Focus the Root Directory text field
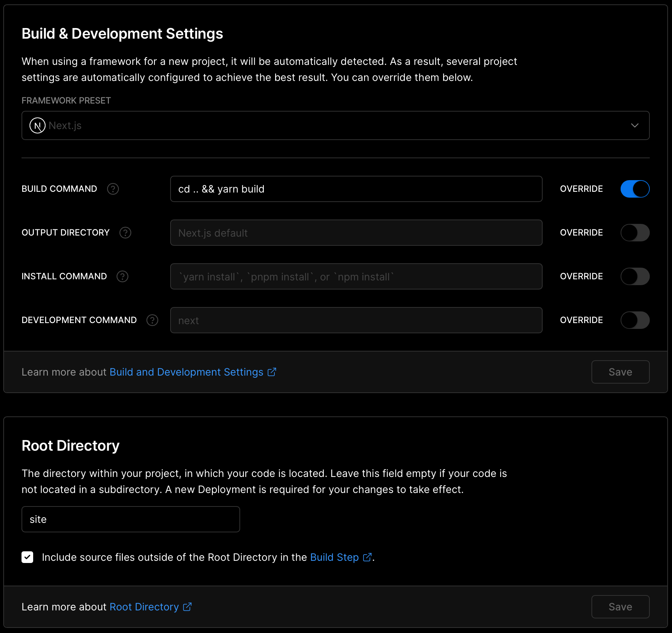 point(130,519)
